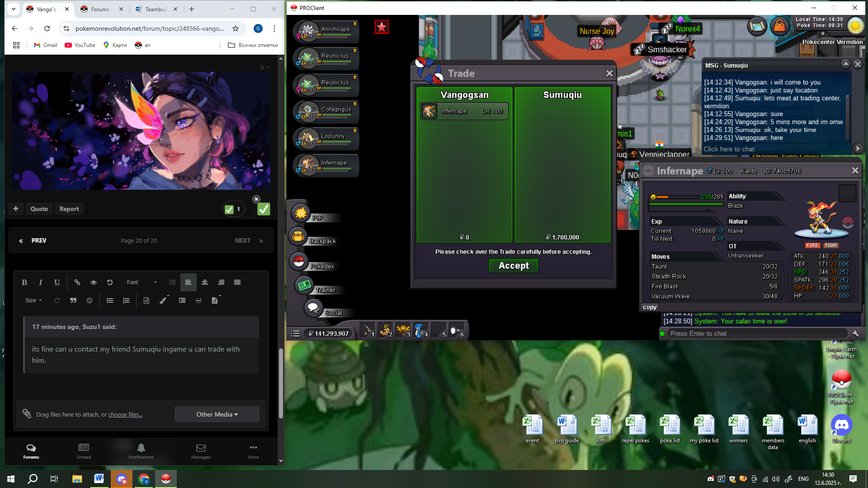Click the red star icon in game
This screenshot has width=868, height=488.
tap(382, 27)
